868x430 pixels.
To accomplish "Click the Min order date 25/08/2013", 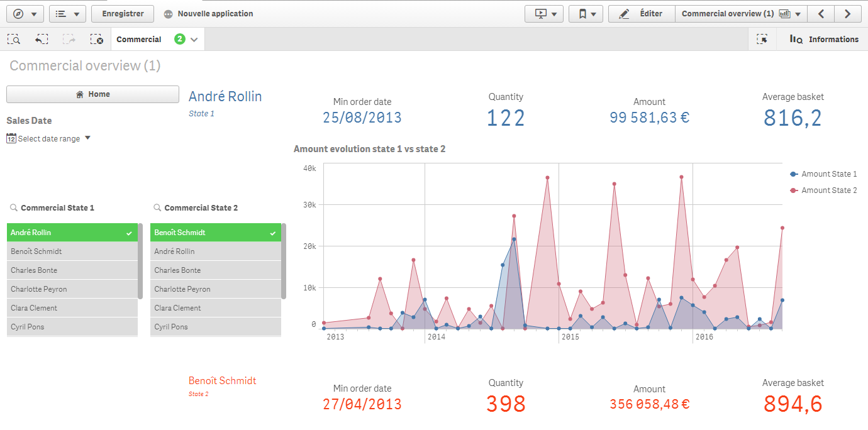I will click(362, 118).
